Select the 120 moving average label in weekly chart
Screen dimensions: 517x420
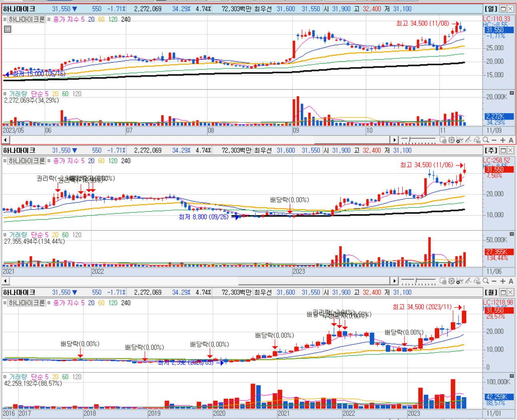pos(113,161)
